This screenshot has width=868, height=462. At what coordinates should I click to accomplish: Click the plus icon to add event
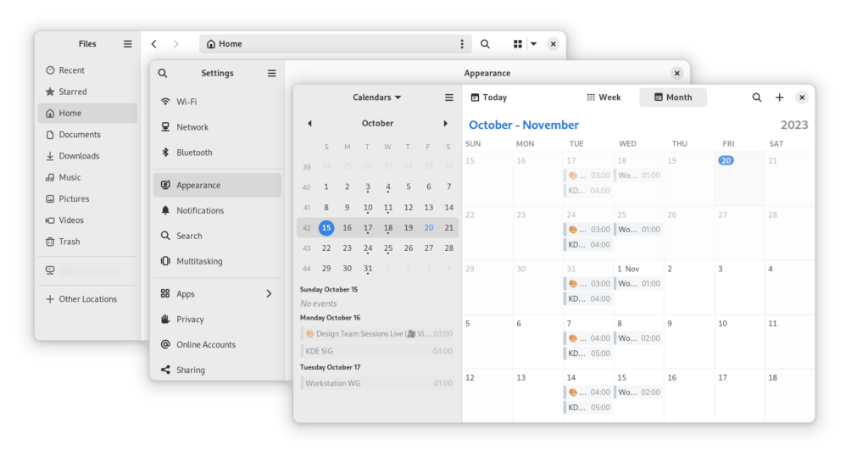(780, 97)
